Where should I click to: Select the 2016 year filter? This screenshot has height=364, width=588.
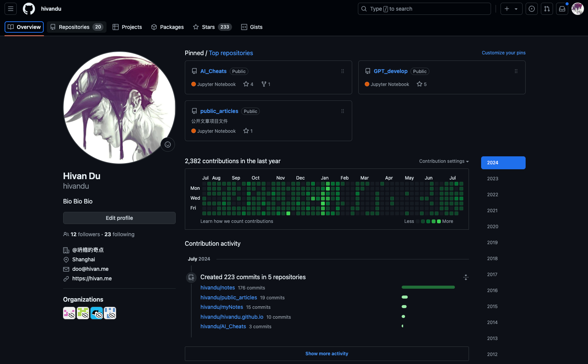coord(503,291)
